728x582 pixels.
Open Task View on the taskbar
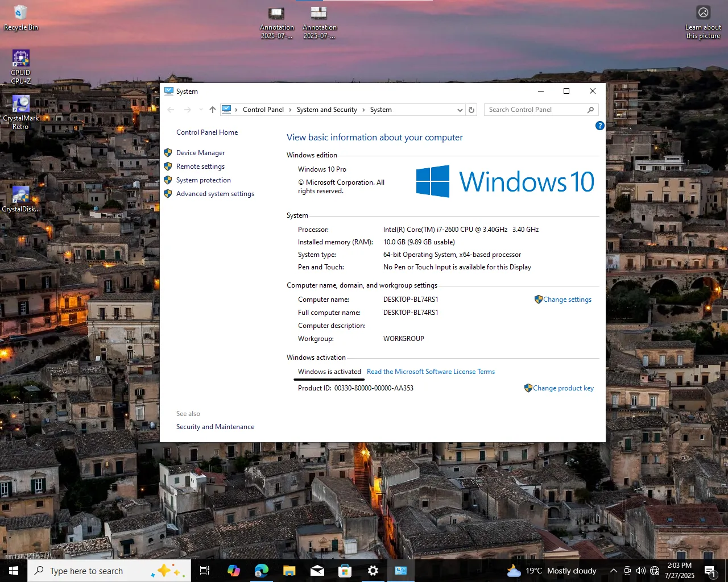pos(205,571)
